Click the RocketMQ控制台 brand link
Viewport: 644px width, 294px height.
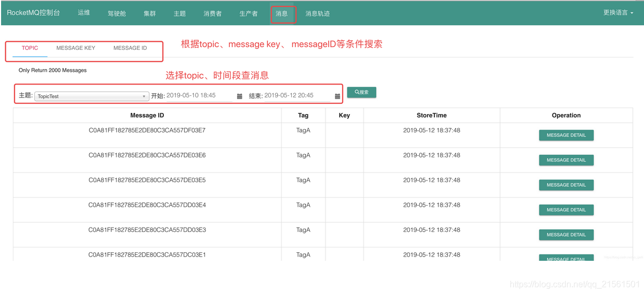[33, 13]
